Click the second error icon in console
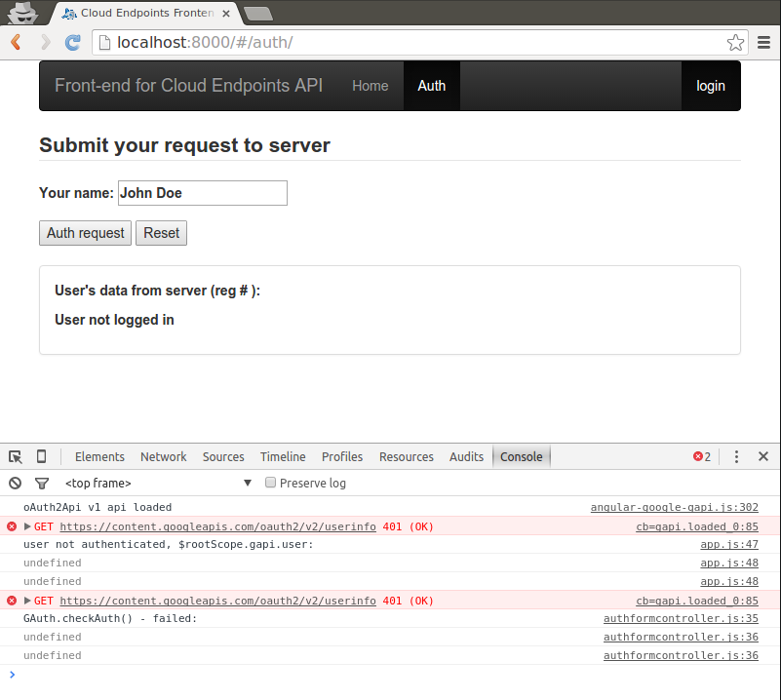The image size is (781, 700). [12, 601]
